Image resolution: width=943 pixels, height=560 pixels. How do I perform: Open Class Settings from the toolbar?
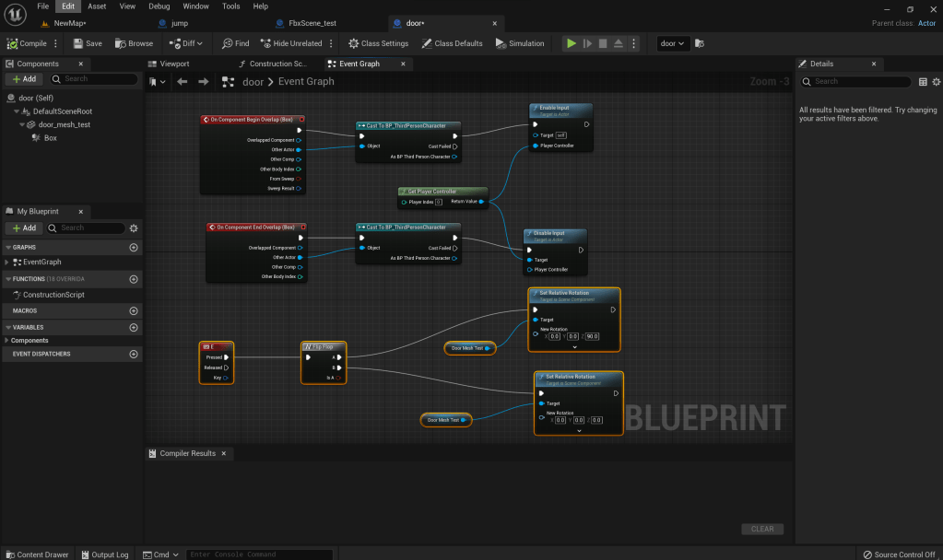[x=378, y=43]
